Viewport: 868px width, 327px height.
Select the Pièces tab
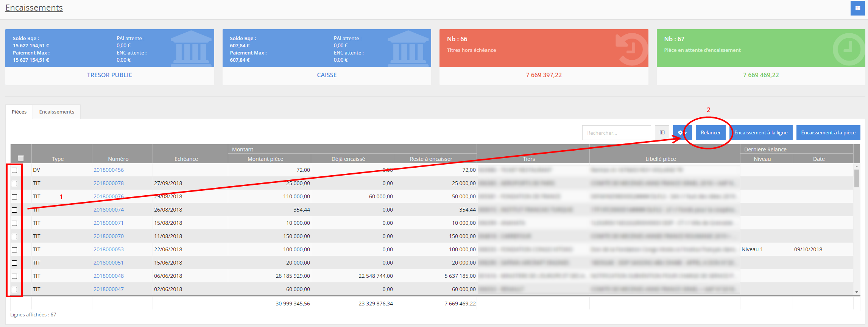click(x=19, y=112)
